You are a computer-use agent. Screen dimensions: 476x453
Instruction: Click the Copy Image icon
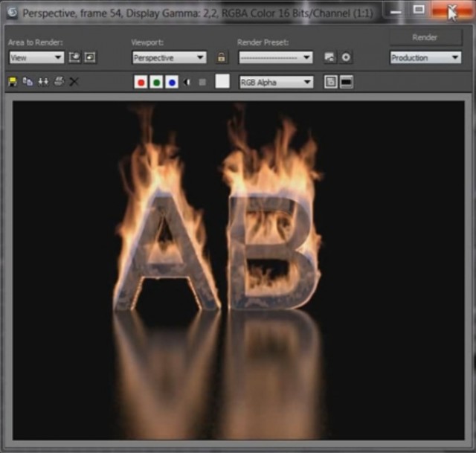[28, 82]
